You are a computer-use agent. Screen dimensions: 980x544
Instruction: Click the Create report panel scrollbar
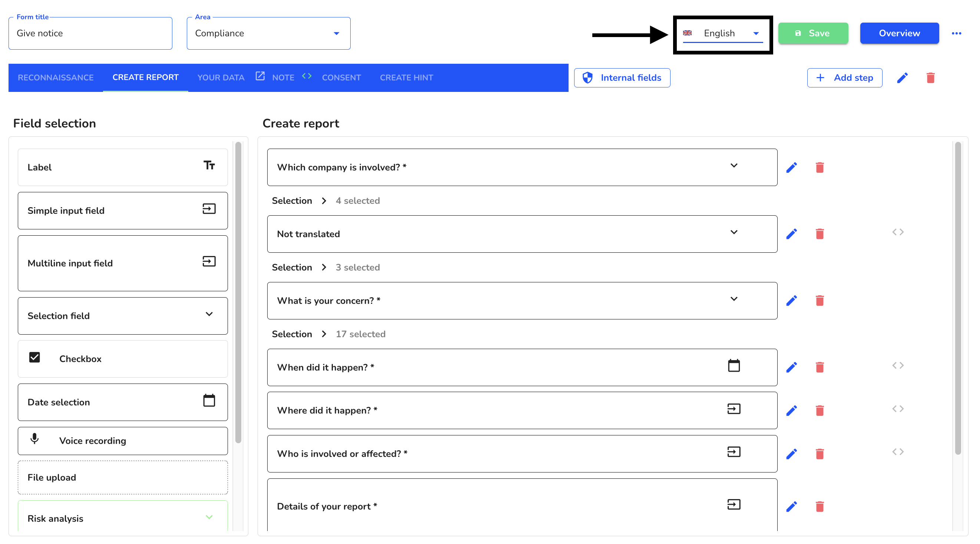pos(957,298)
